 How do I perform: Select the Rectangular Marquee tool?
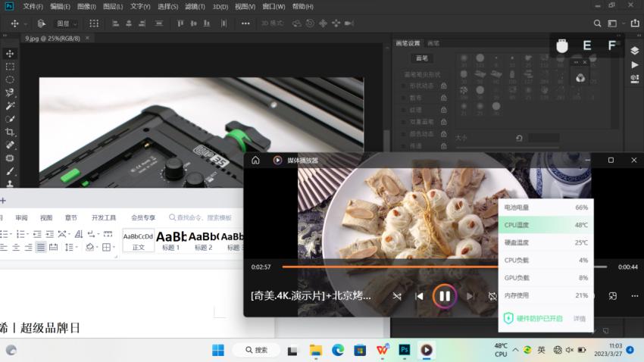tap(11, 67)
